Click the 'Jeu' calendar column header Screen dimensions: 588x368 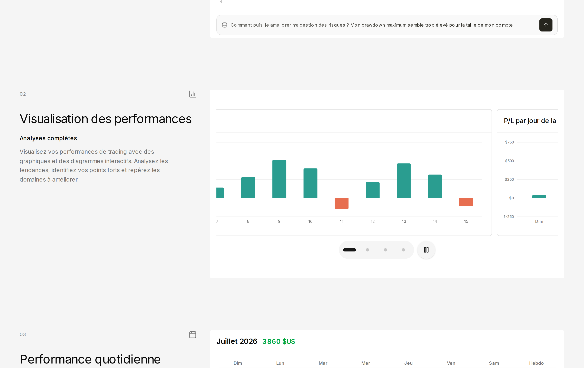pos(409,363)
